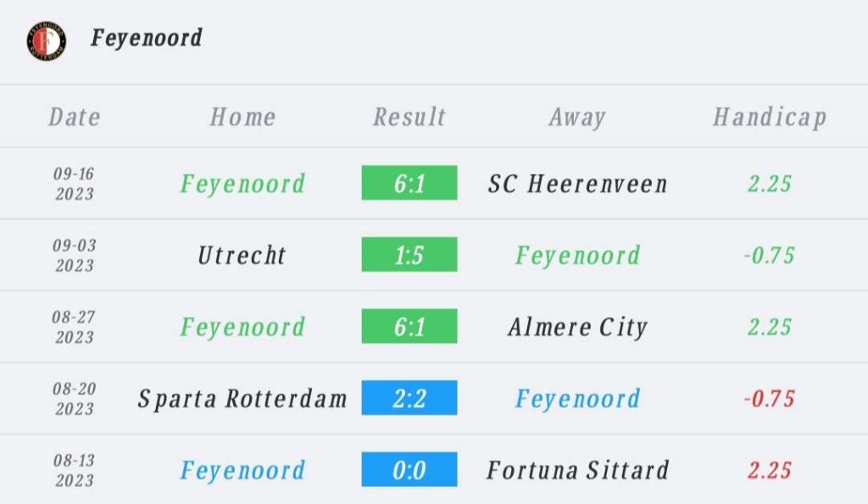Screen dimensions: 868x504
Task: Select SC Heerenveen away team
Action: coord(577,184)
